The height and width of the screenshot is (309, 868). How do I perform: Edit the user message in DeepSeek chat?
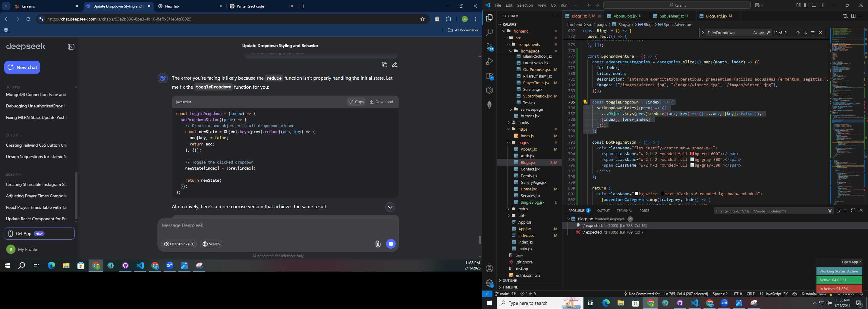pyautogui.click(x=395, y=65)
